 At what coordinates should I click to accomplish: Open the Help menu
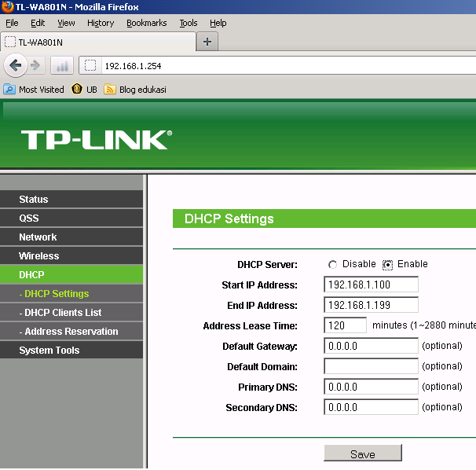tap(218, 23)
